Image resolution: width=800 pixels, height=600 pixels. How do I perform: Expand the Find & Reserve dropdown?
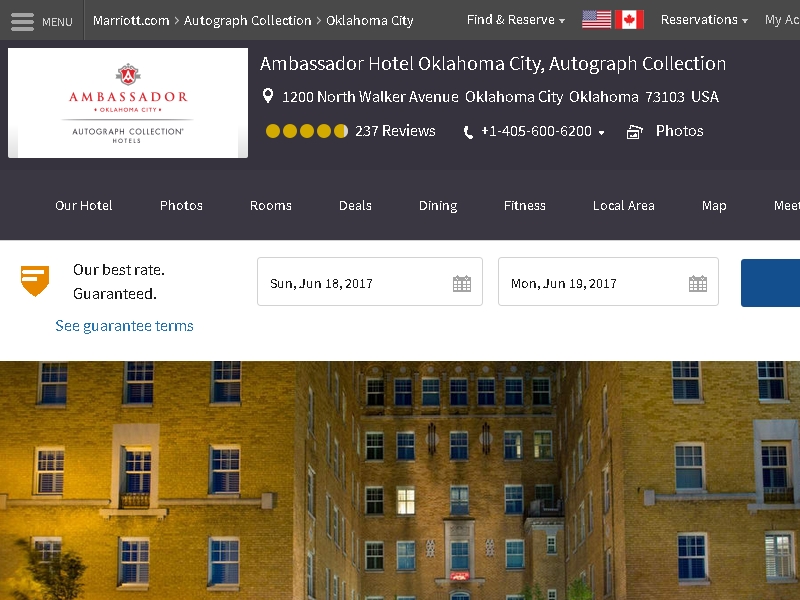(516, 20)
